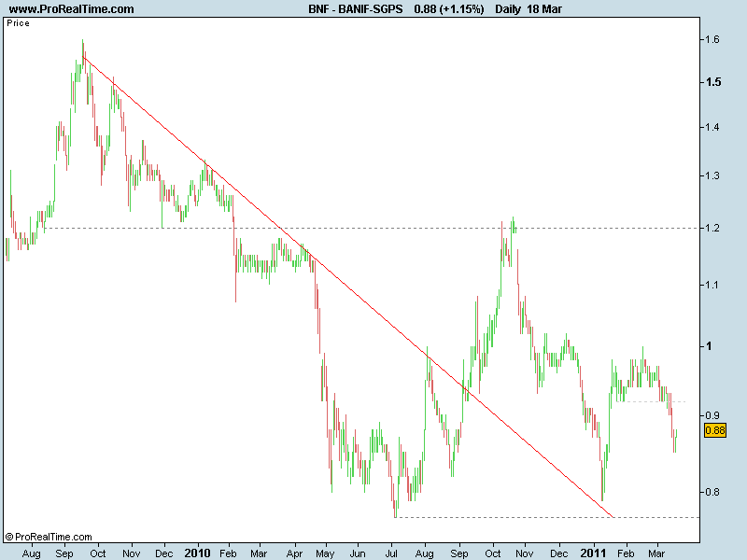Click the Feb label right after 2011
Image resolution: width=747 pixels, height=560 pixels.
tap(626, 553)
